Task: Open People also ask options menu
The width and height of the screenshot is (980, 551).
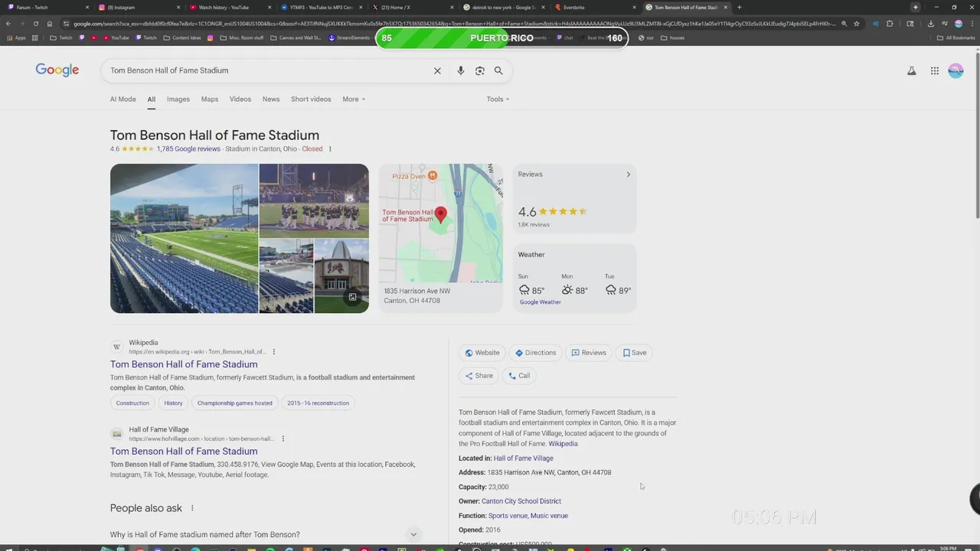Action: pos(192,508)
